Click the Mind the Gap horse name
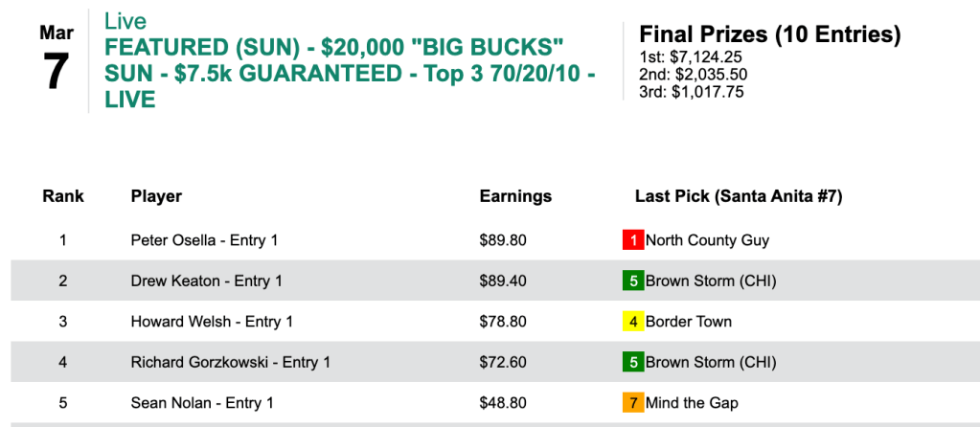980x427 pixels. 692,403
